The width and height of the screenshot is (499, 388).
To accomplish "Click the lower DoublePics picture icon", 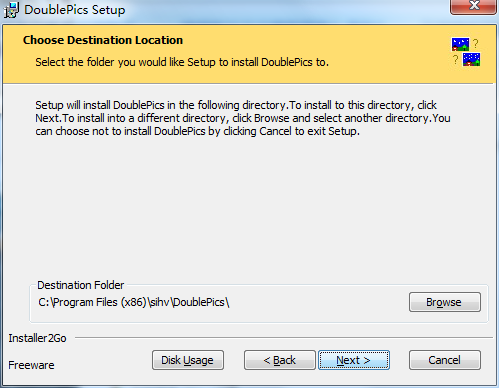I will (471, 59).
